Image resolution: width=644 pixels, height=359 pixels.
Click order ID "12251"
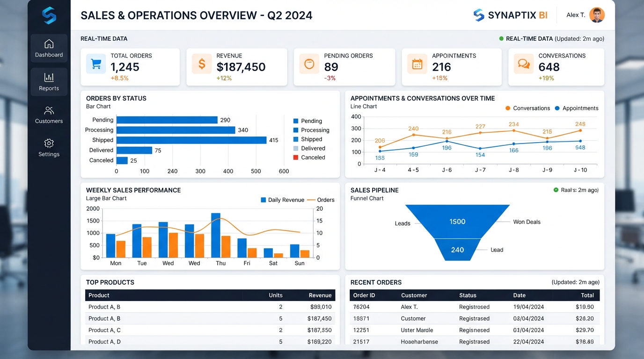coord(361,330)
